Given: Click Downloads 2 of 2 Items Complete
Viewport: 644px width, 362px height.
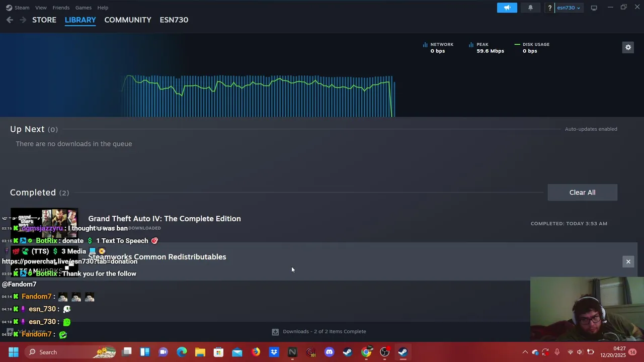Looking at the screenshot, I should (325, 331).
